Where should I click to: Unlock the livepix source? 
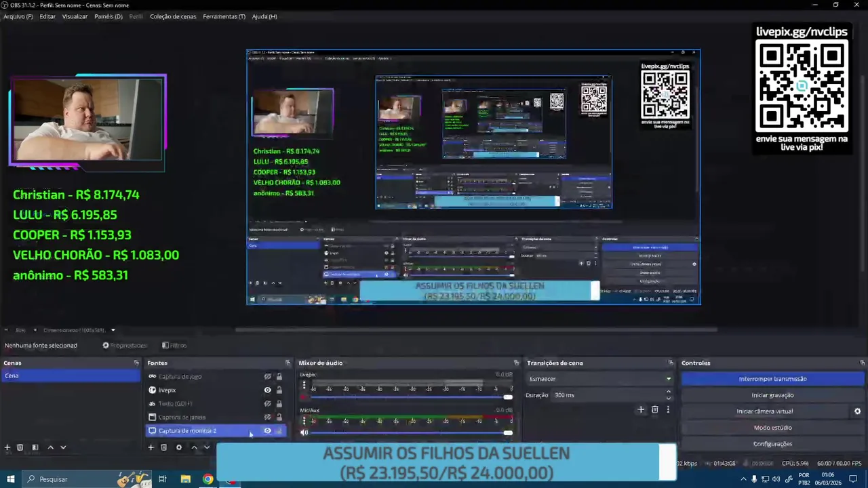click(279, 390)
